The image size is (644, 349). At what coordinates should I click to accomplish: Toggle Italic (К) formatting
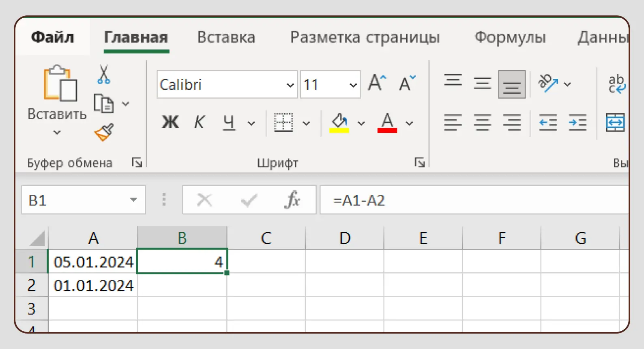pyautogui.click(x=199, y=122)
